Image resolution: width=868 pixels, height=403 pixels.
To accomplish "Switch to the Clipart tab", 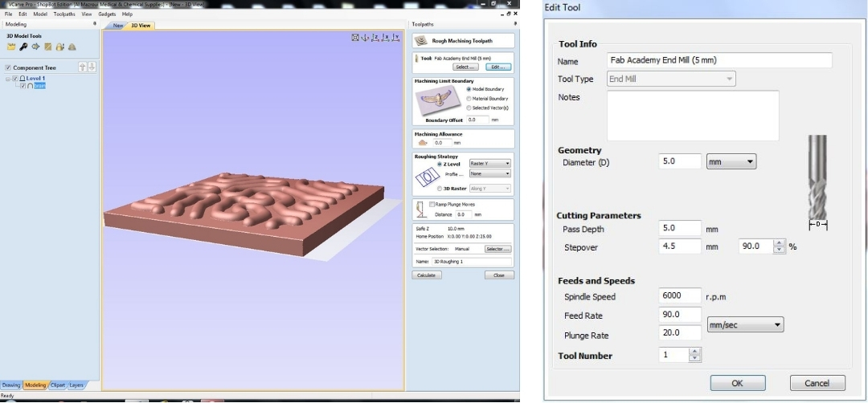I will coord(58,385).
